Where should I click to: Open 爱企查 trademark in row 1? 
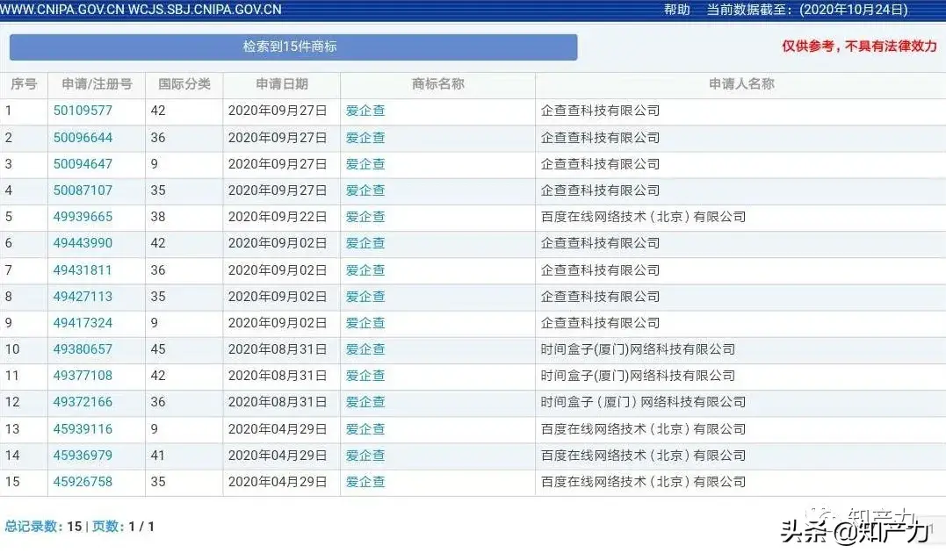tap(365, 111)
